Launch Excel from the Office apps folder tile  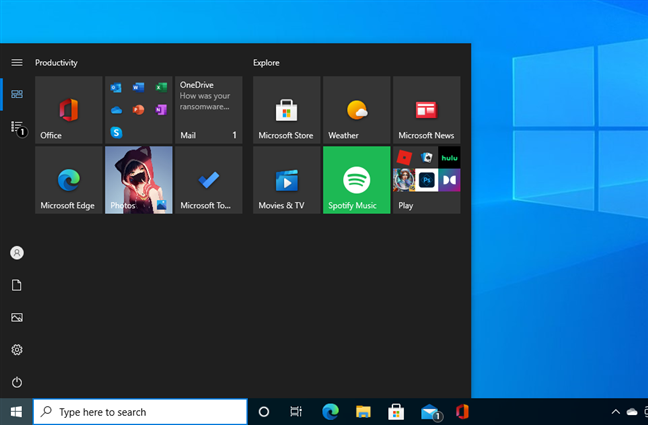pyautogui.click(x=161, y=87)
